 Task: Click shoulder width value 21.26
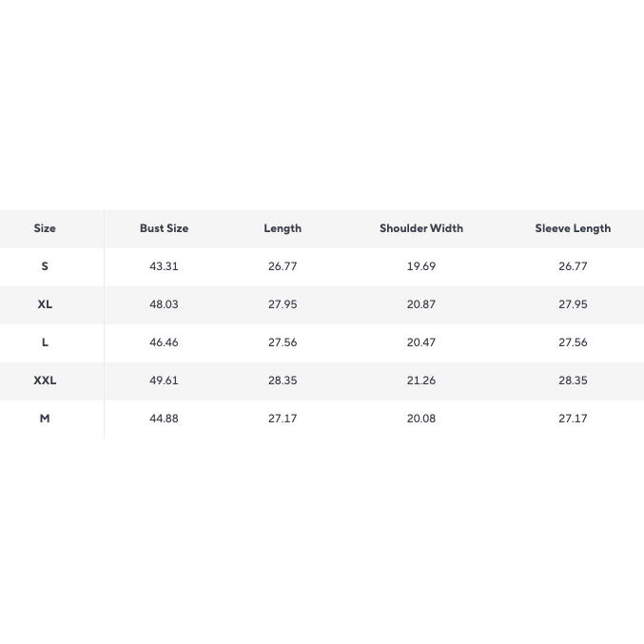click(421, 381)
